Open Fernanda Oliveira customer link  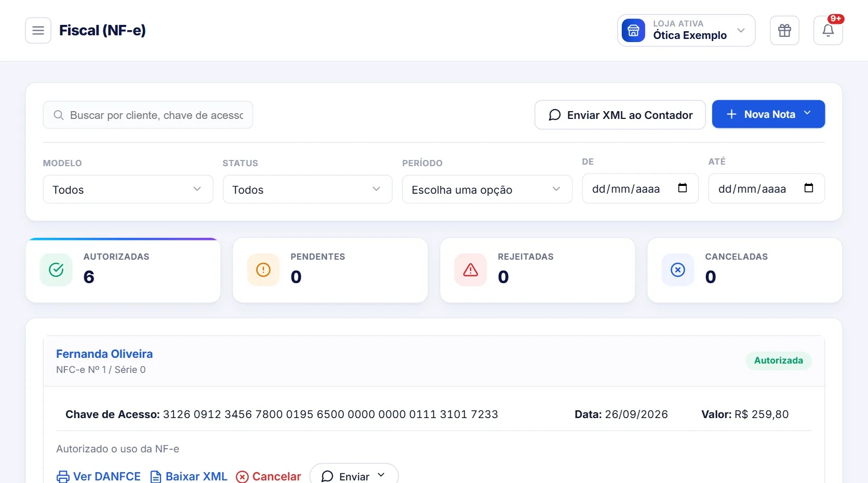[104, 354]
